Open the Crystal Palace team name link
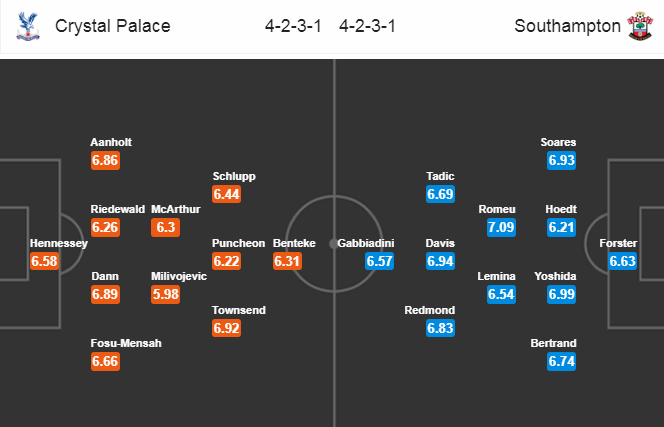 113,26
